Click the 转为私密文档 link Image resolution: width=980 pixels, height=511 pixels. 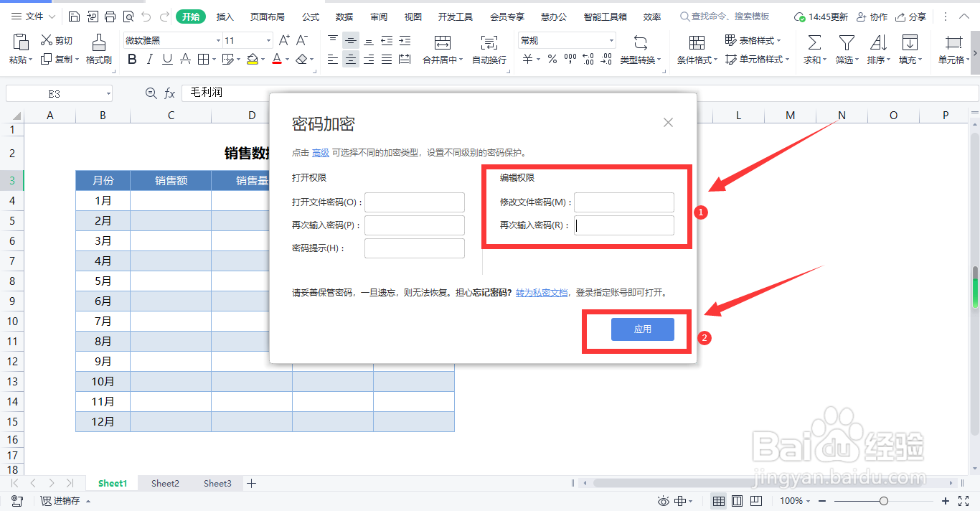click(x=543, y=292)
